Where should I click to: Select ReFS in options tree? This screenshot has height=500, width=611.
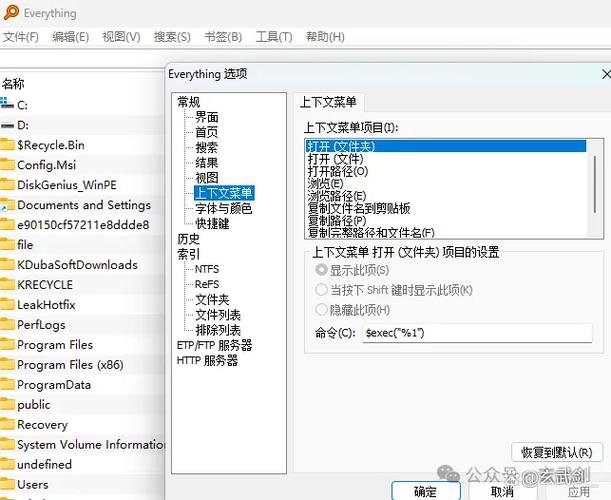tap(207, 284)
